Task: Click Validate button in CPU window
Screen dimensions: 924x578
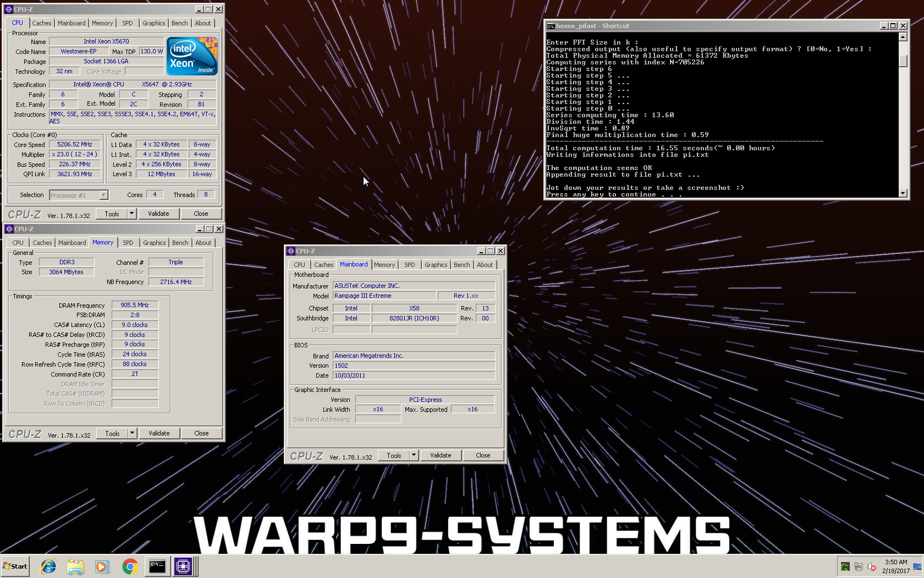Action: 158,214
